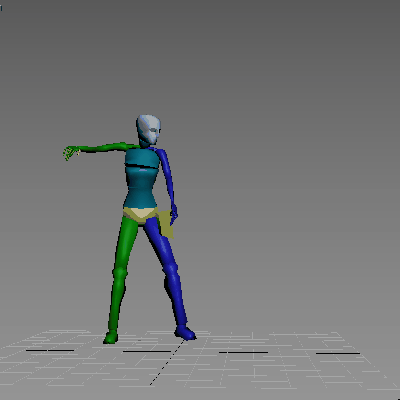Select the teal lower spine segment
Screen dimensions: 400x400
tap(141, 187)
